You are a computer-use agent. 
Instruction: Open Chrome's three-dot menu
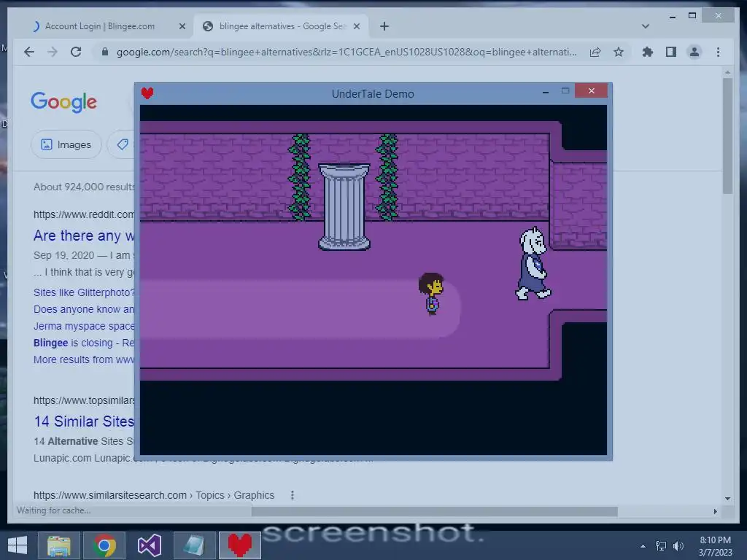coord(718,52)
